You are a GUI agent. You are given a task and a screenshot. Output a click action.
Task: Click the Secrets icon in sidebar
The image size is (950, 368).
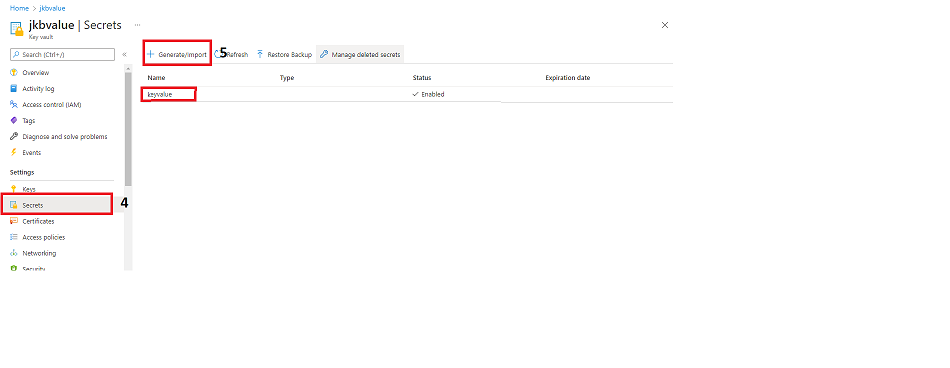tap(14, 206)
